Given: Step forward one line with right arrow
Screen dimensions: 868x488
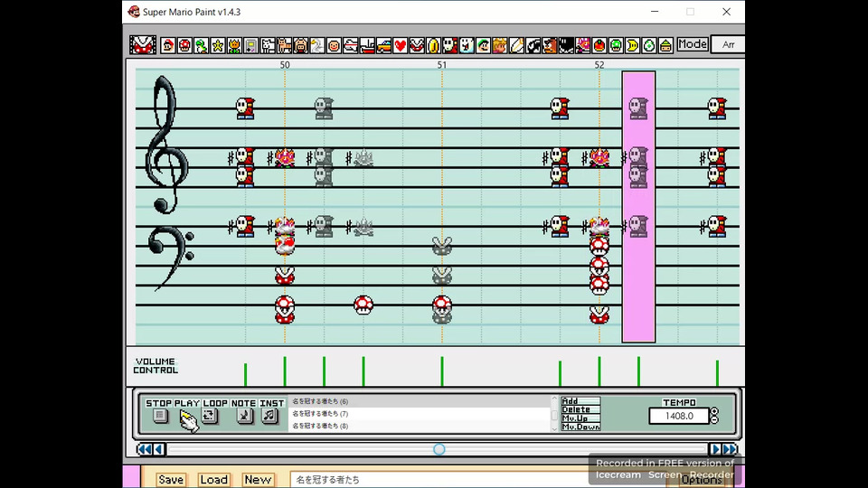Looking at the screenshot, I should click(715, 449).
